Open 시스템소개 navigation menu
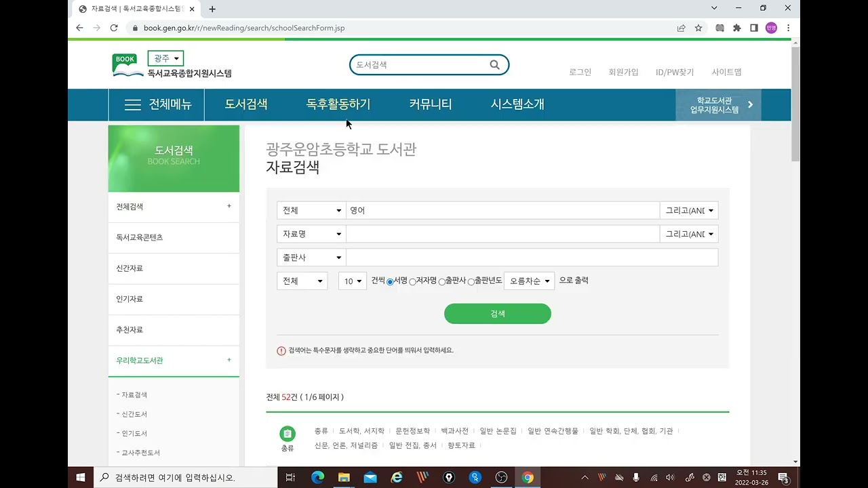Viewport: 868px width, 488px height. coord(517,104)
